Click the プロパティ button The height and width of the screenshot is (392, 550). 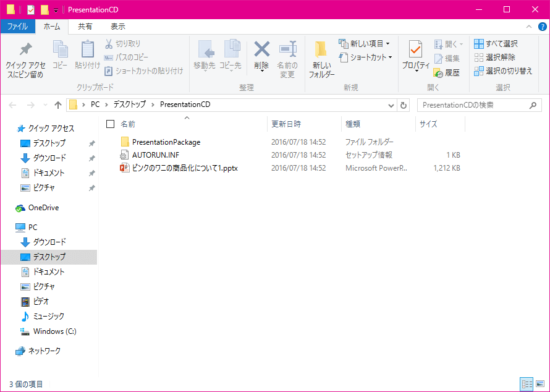pyautogui.click(x=416, y=56)
